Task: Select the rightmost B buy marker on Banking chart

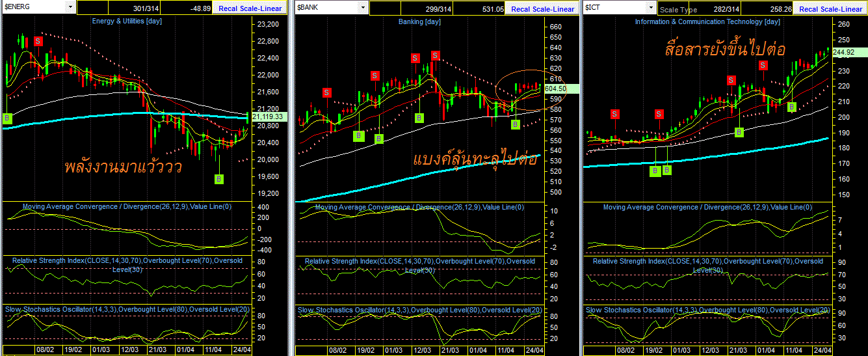Action: point(515,124)
